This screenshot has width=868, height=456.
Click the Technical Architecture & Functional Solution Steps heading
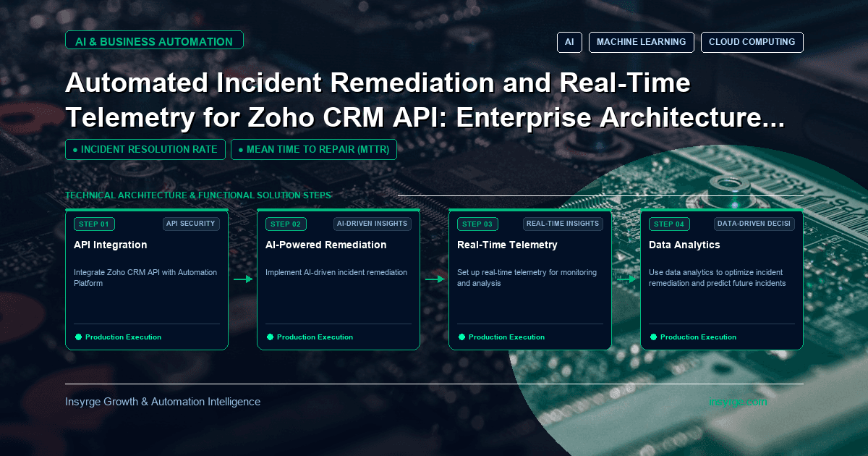(198, 195)
